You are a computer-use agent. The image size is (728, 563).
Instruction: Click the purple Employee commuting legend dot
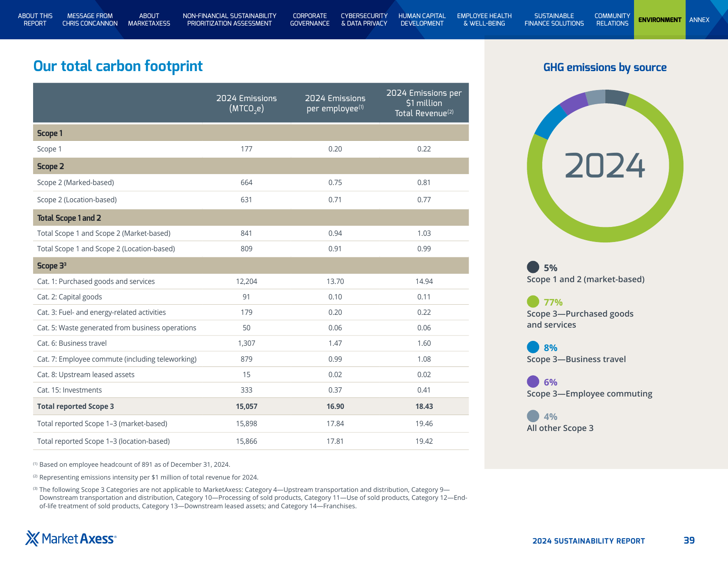tap(533, 381)
